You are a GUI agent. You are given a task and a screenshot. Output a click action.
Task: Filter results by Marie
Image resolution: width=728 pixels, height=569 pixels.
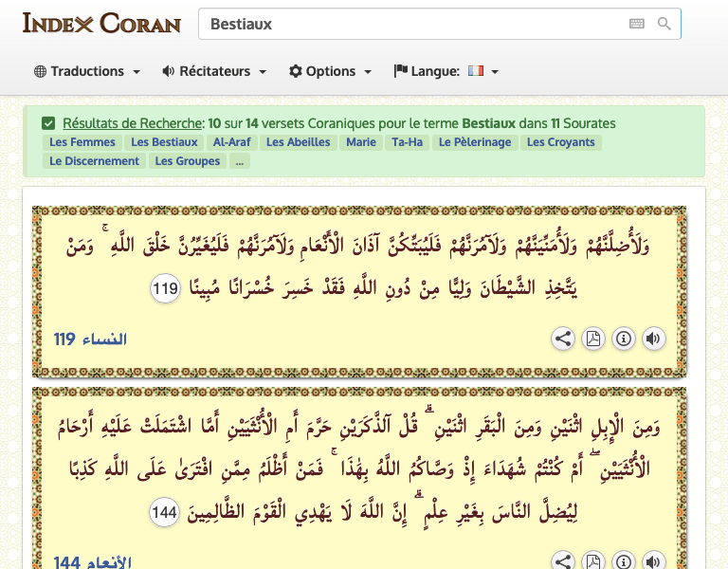[x=361, y=142]
